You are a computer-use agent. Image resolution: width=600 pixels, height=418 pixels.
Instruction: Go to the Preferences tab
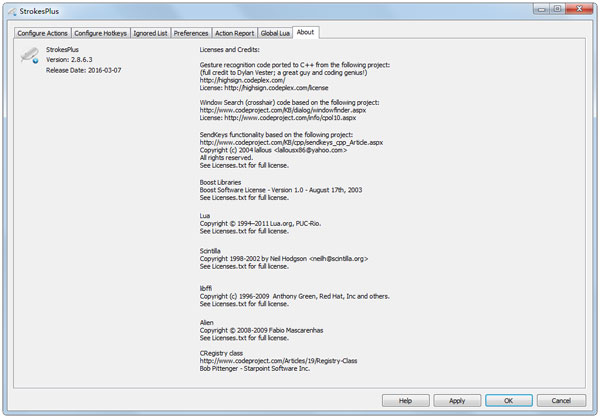(191, 33)
